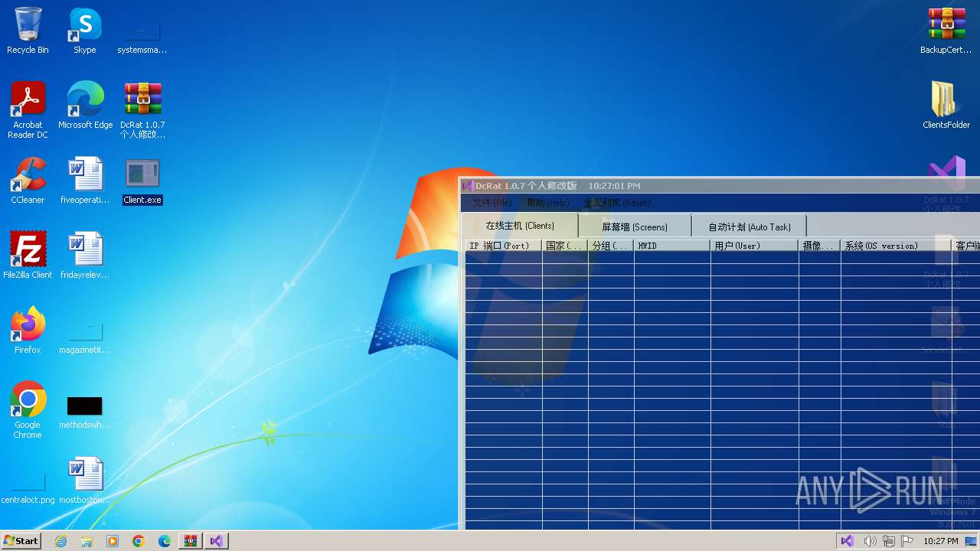980x551 pixels.
Task: Open the fiveoperati... Word document
Action: [x=85, y=181]
